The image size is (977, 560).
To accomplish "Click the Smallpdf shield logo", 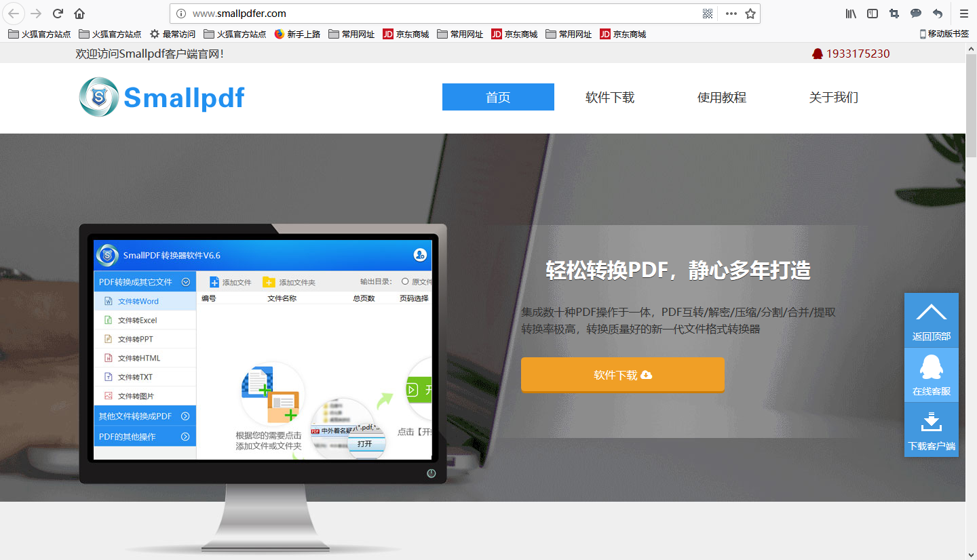I will coord(99,98).
